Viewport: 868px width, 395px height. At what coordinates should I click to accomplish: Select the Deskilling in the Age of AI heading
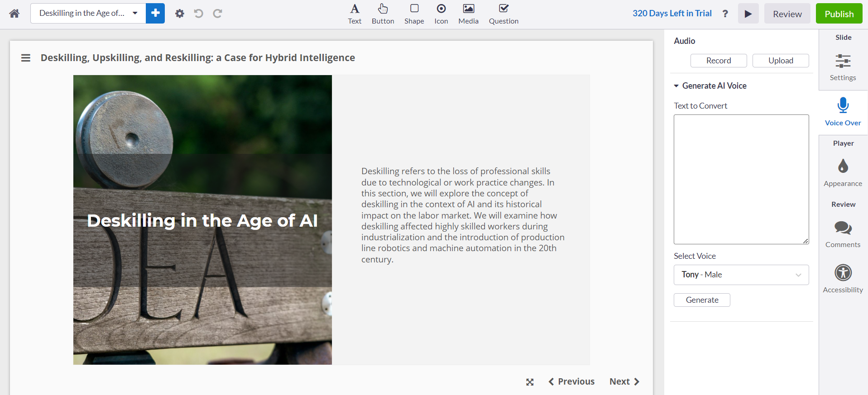coord(202,221)
